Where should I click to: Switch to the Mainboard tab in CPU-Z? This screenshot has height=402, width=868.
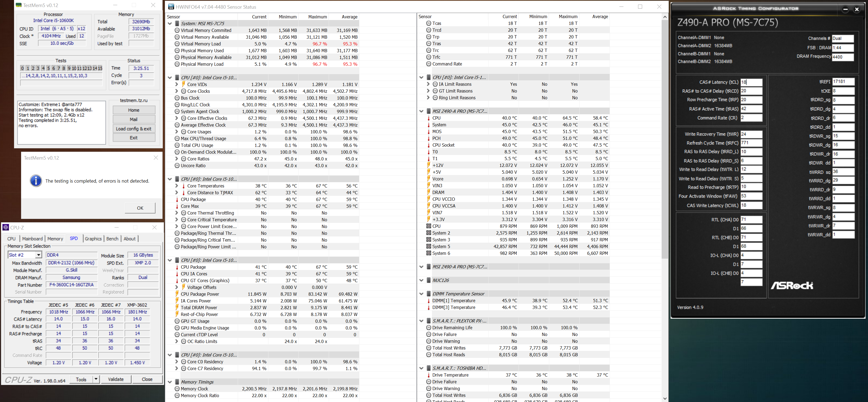click(x=32, y=239)
